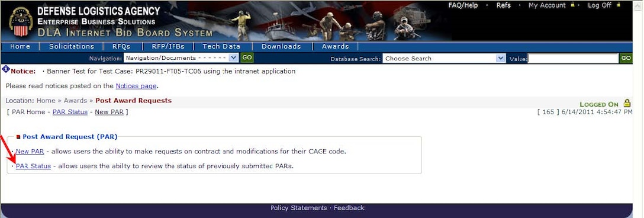Open FAQ/Help in the header

463,5
